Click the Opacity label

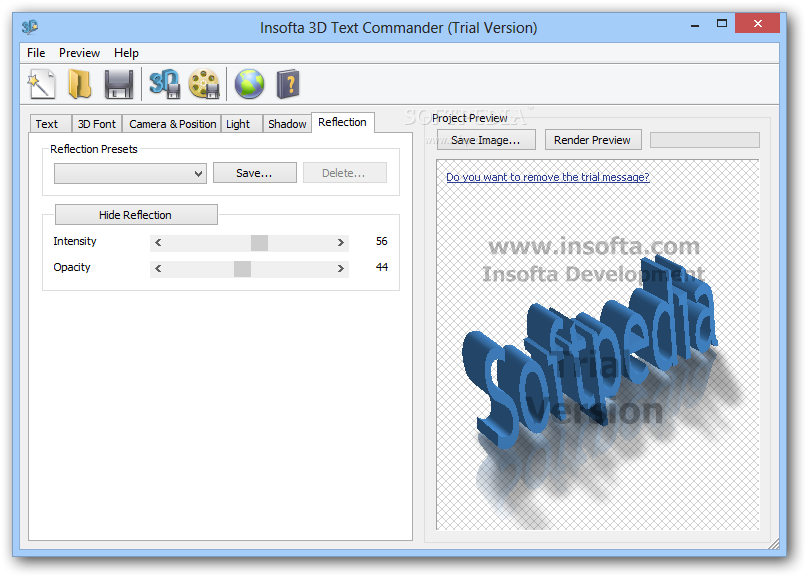tap(72, 267)
